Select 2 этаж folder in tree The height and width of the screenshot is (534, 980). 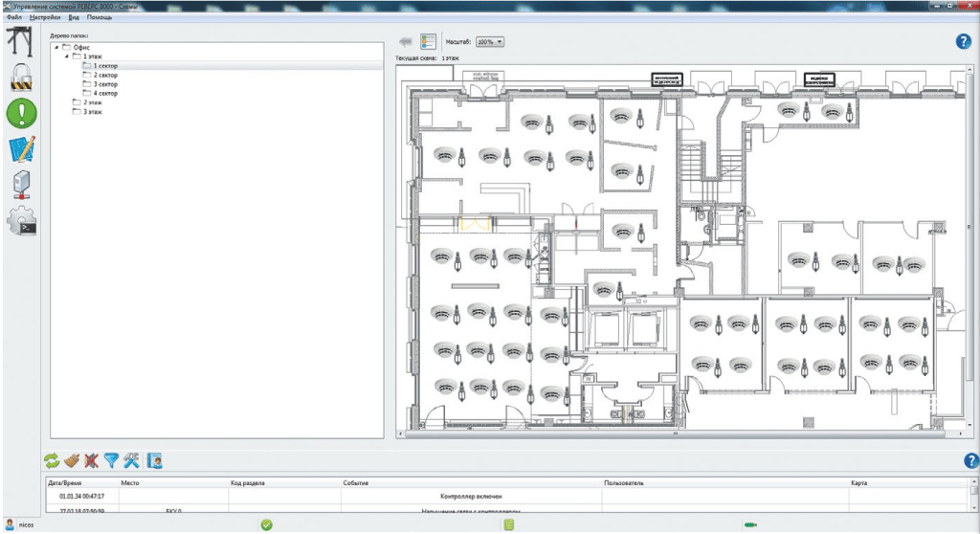click(x=92, y=102)
